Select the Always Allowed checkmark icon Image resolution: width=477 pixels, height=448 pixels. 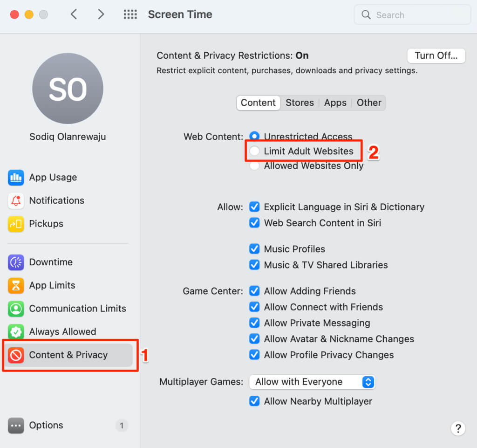pyautogui.click(x=16, y=332)
